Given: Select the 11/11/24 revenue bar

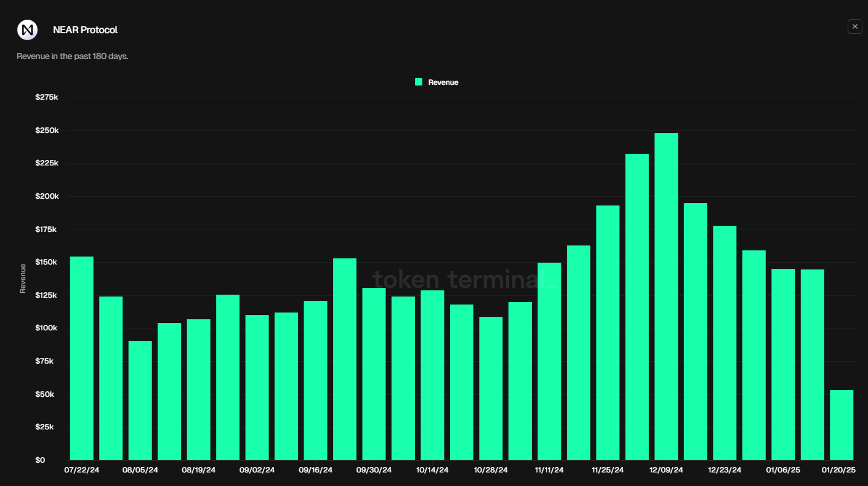Looking at the screenshot, I should click(x=550, y=361).
